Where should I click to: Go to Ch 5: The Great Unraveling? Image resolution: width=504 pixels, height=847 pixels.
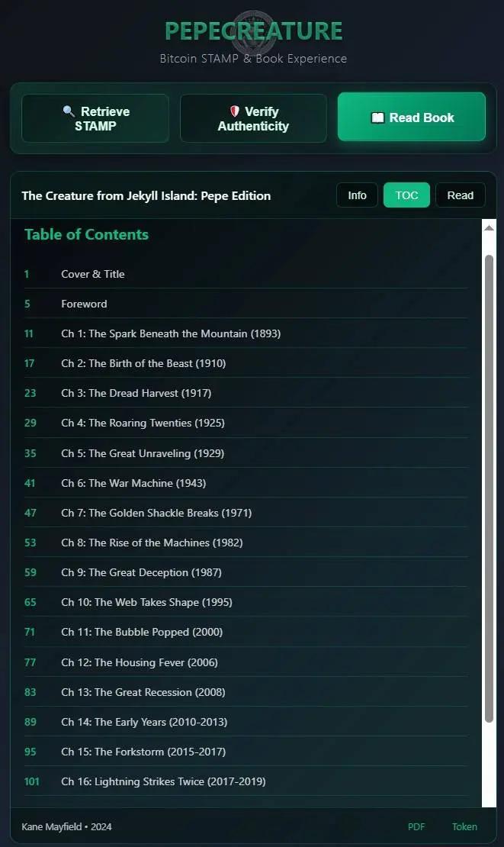(x=246, y=453)
